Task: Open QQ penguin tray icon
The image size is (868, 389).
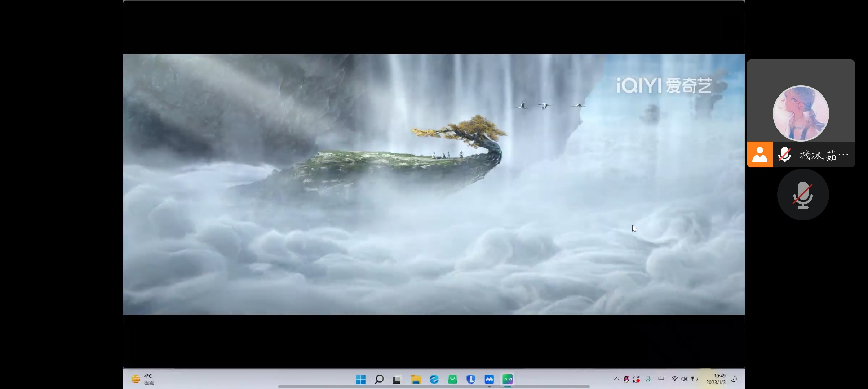Action: [x=626, y=379]
